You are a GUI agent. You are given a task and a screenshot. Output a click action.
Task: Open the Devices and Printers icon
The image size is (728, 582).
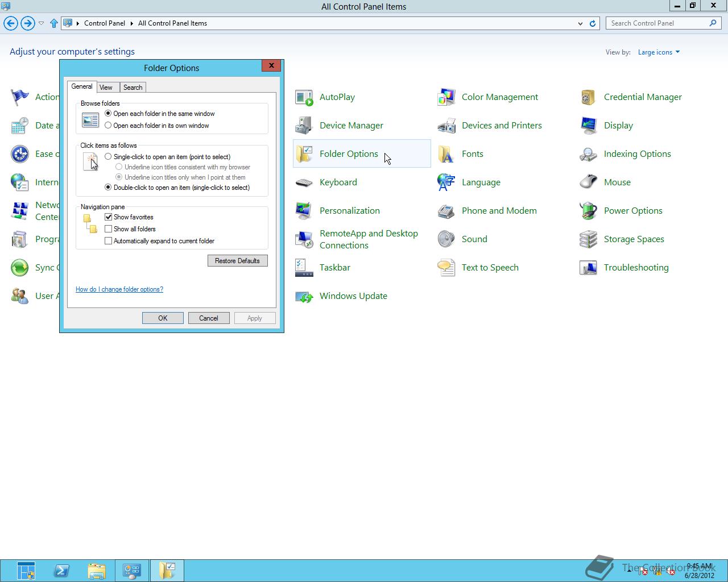pyautogui.click(x=446, y=126)
